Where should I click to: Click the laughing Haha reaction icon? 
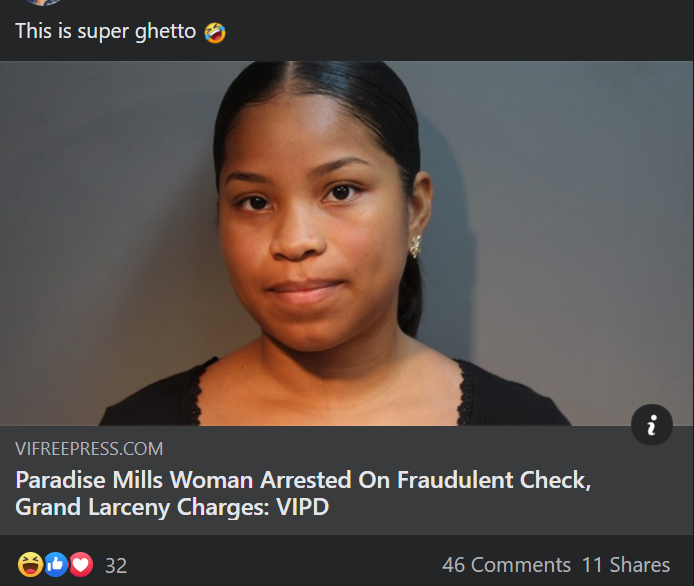[30, 564]
